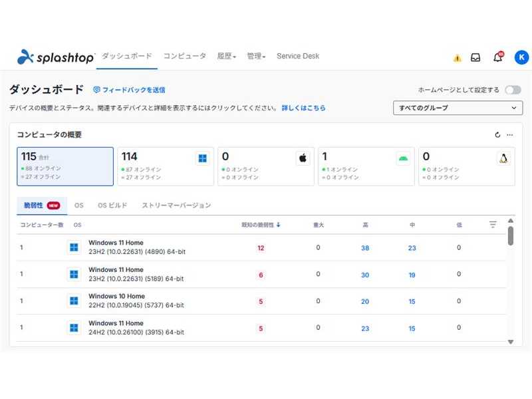Go to the コンピュータ tab
Screen dimensions: 532x399
tap(185, 57)
